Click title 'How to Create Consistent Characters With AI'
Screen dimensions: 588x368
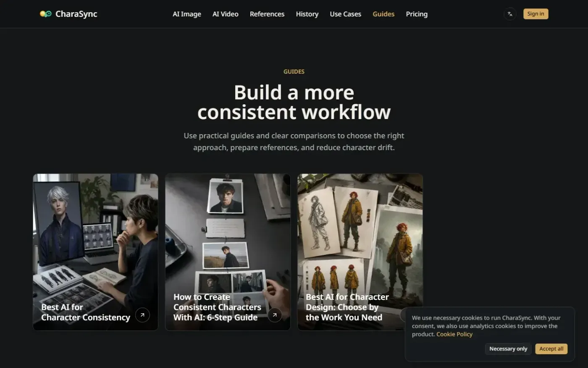[x=217, y=307]
